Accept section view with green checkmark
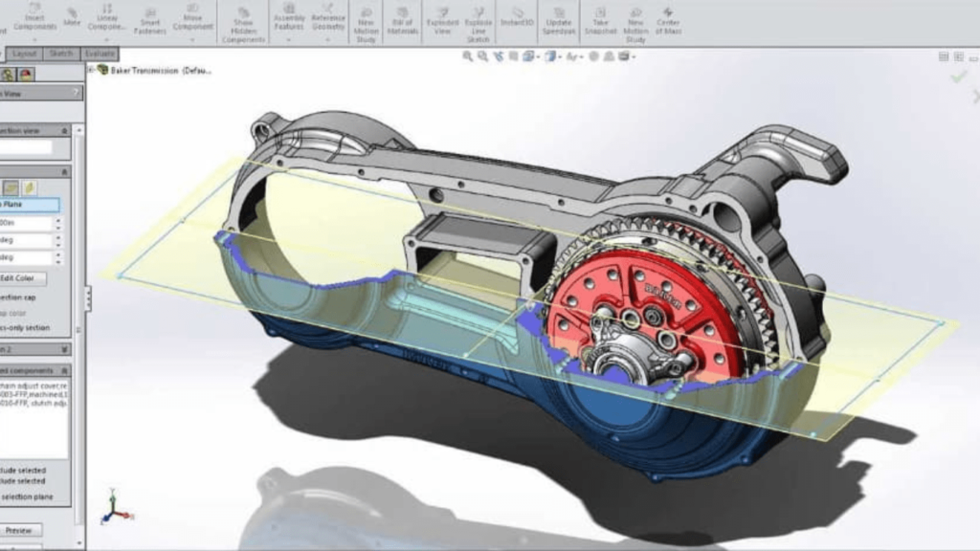980x551 pixels. coord(958,77)
